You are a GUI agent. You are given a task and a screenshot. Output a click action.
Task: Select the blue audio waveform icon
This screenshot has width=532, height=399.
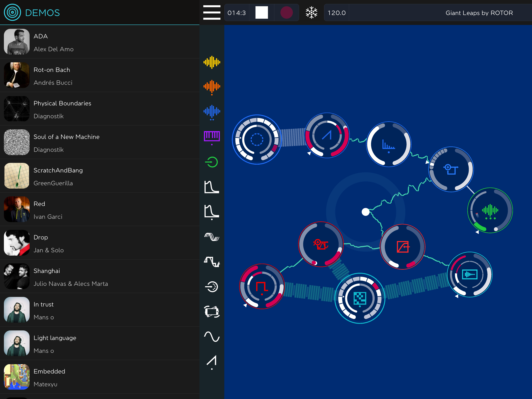[212, 112]
